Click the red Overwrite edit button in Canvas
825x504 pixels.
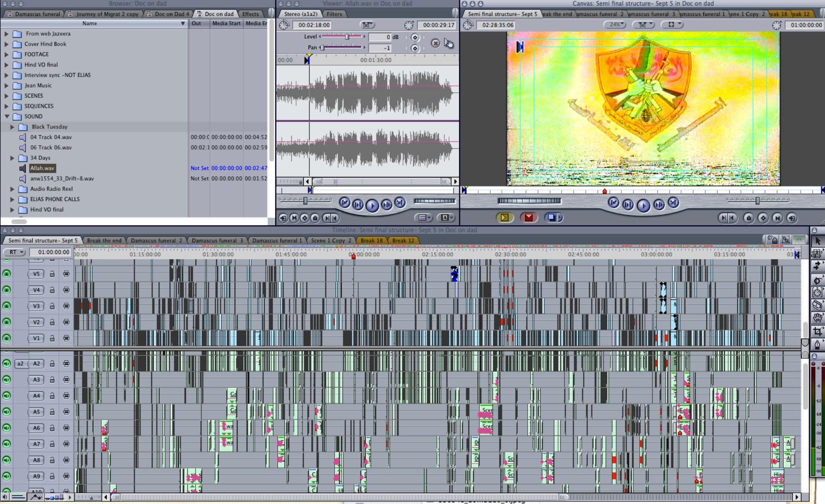coord(529,217)
